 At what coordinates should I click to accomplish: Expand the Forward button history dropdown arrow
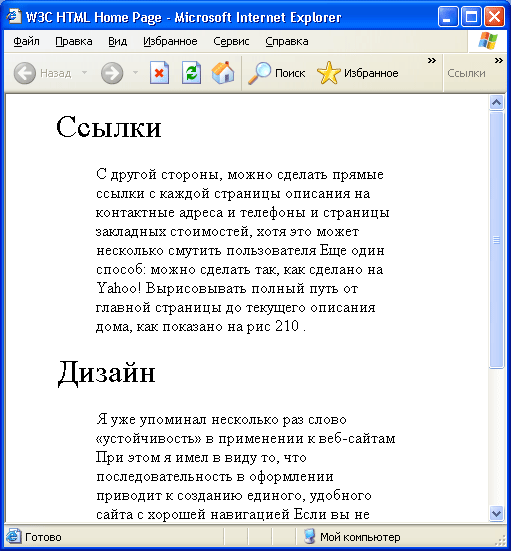click(x=135, y=73)
